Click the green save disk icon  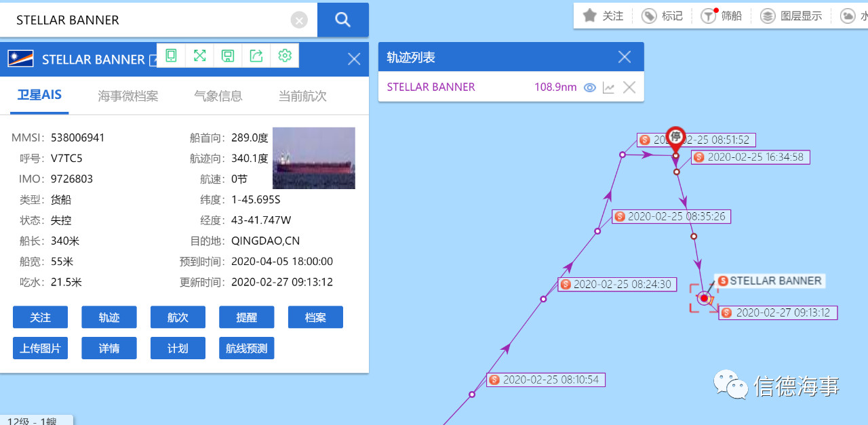point(228,56)
